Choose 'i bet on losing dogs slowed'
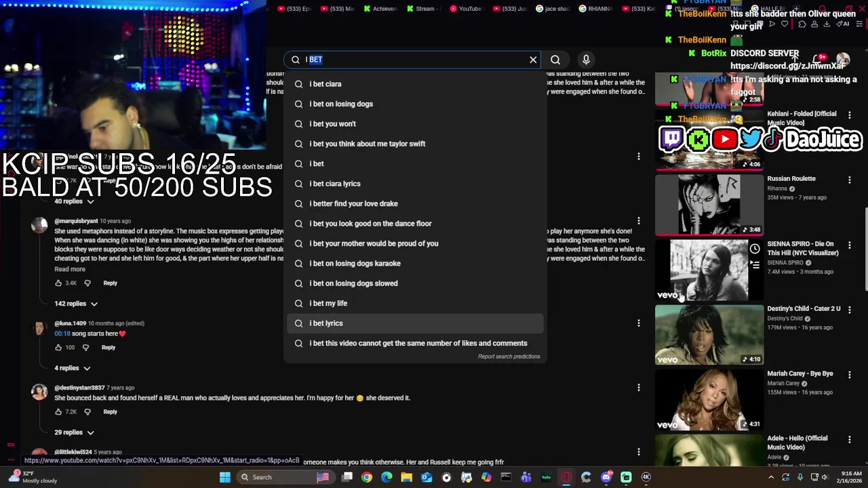Image resolution: width=868 pixels, height=488 pixels. [x=415, y=283]
